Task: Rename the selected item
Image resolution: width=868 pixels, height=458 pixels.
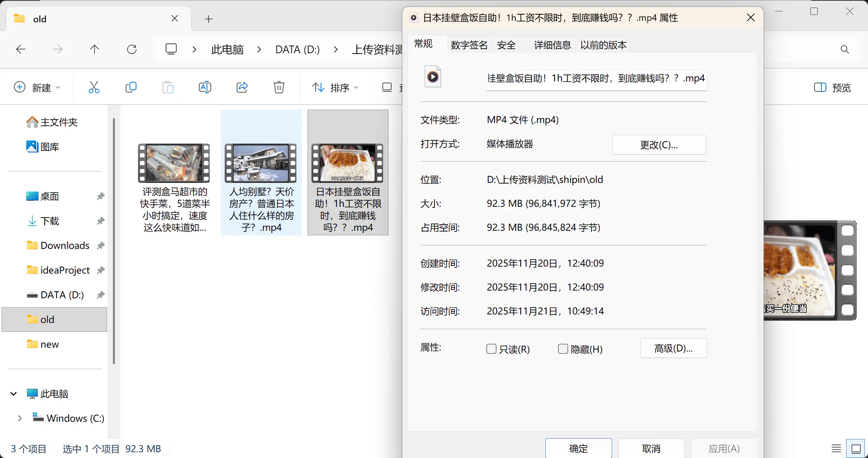Action: pos(205,87)
